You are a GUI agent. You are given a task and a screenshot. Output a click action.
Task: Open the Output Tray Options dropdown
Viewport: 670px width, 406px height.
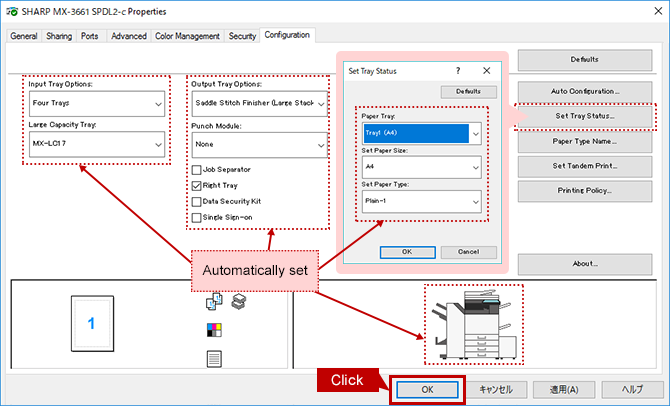[260, 103]
